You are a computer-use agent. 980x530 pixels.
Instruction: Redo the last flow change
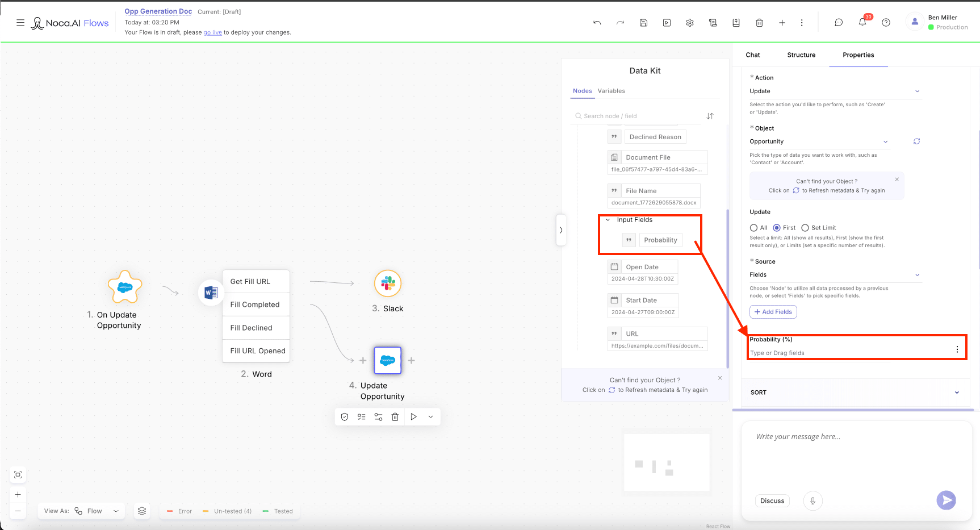tap(620, 23)
